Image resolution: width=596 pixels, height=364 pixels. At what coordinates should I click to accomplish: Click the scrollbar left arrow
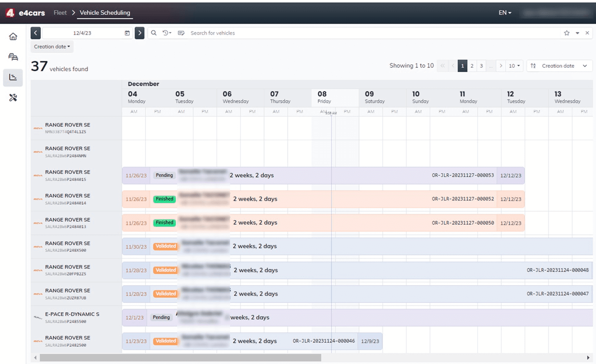(x=35, y=358)
